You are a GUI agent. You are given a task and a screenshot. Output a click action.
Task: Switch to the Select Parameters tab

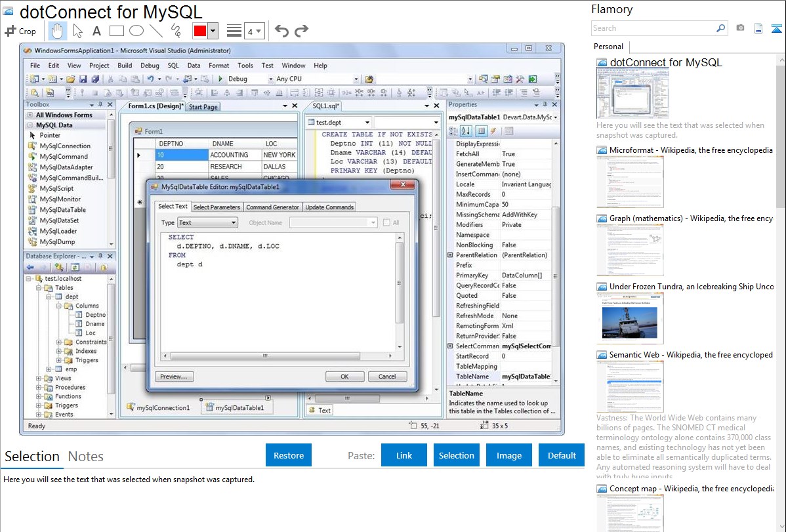[x=217, y=207]
